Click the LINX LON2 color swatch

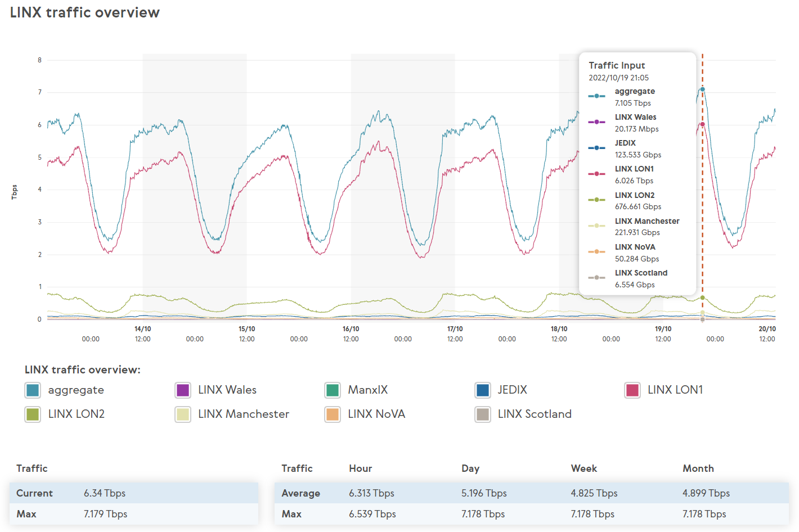[32, 414]
